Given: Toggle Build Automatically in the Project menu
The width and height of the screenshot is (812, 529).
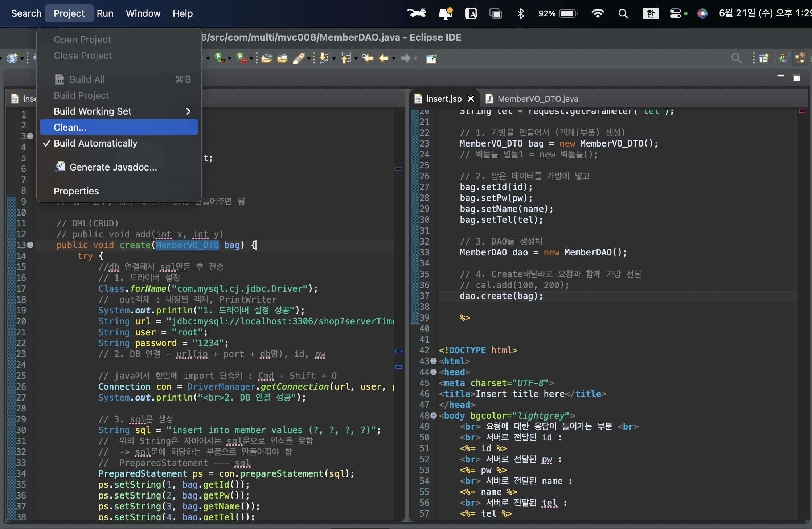Looking at the screenshot, I should click(x=95, y=143).
